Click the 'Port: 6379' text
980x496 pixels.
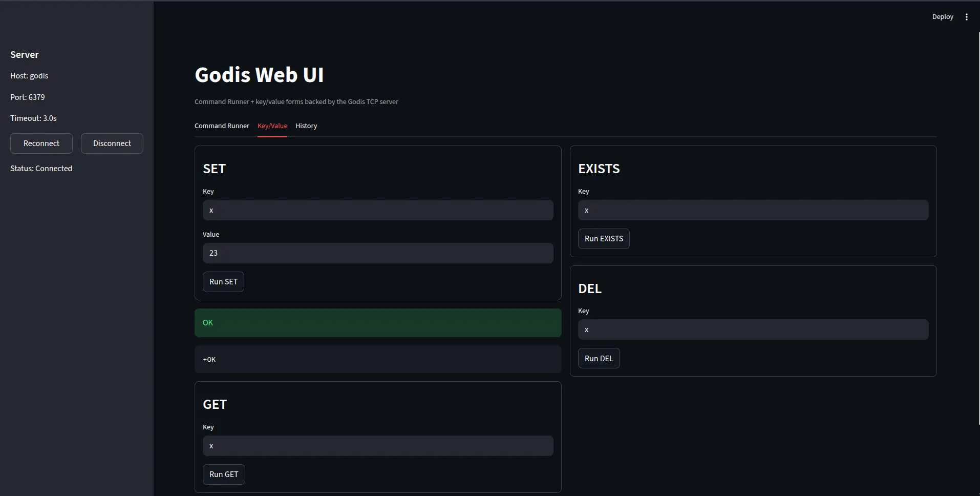click(x=28, y=97)
